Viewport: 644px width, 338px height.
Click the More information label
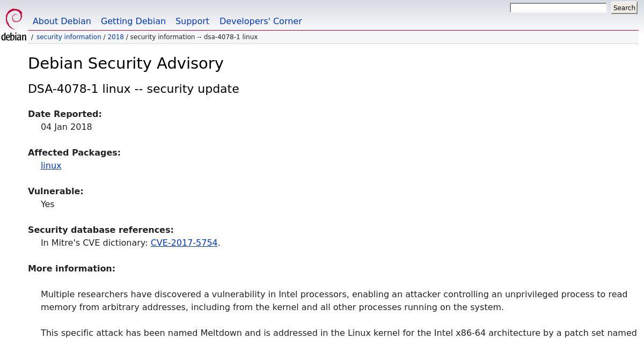[71, 269]
